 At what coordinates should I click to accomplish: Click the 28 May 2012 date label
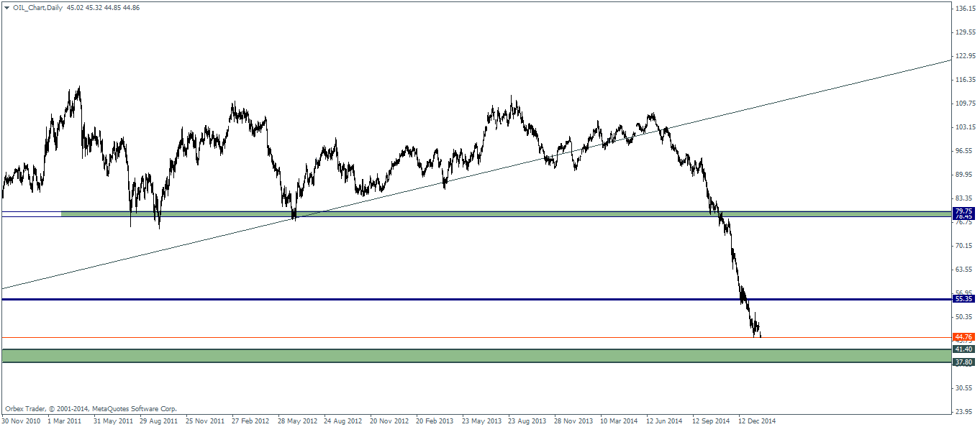click(298, 421)
